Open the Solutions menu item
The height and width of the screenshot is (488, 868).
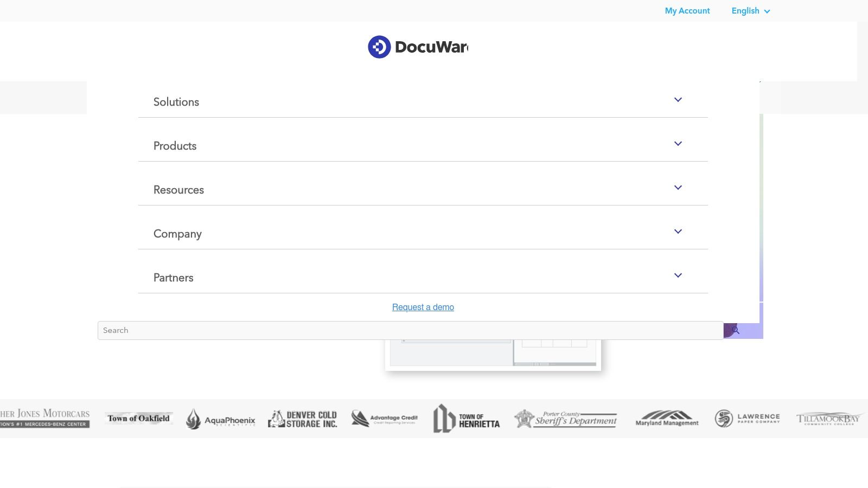(176, 102)
